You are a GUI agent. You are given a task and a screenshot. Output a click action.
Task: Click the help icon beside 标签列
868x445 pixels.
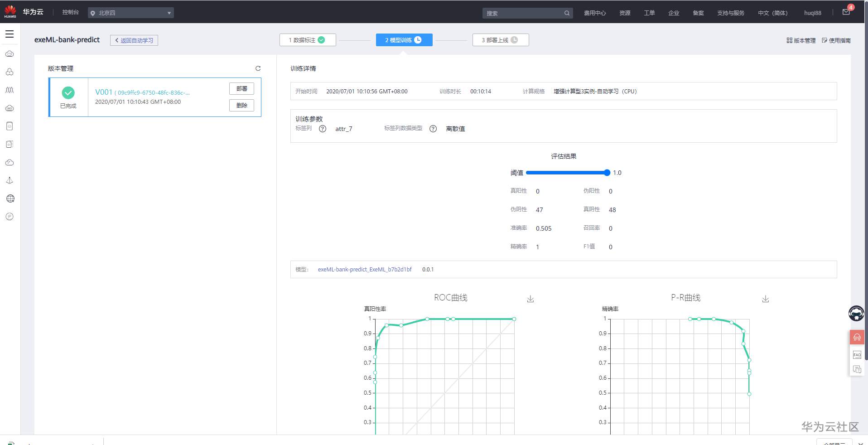click(x=323, y=129)
